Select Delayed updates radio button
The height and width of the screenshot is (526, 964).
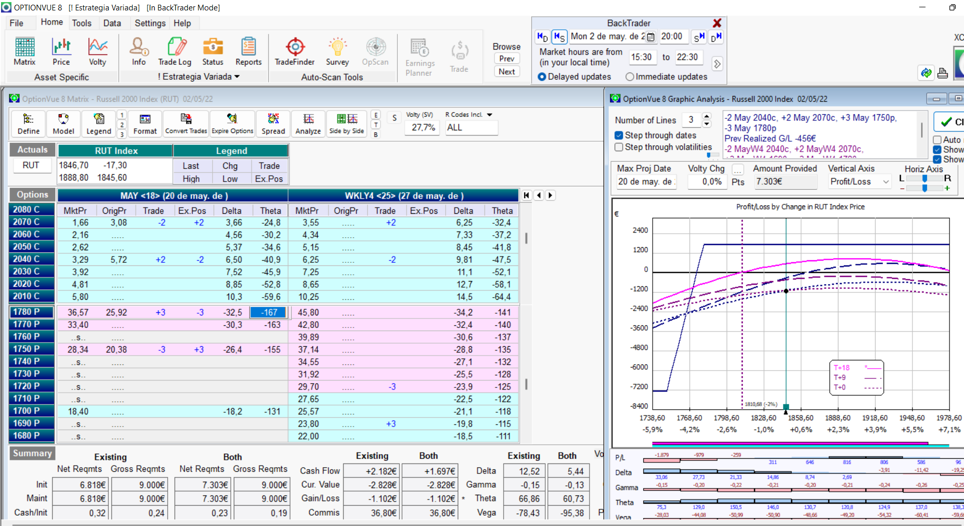click(x=542, y=77)
